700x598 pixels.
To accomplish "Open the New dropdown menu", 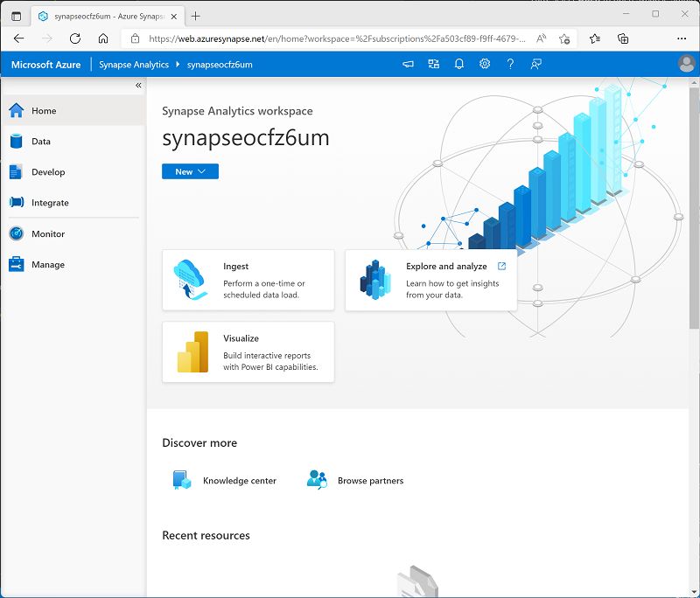I will pos(190,171).
